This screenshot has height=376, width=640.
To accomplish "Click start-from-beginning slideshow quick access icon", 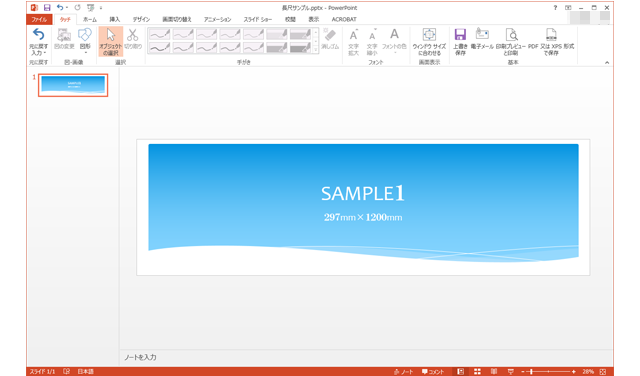I will (91, 7).
